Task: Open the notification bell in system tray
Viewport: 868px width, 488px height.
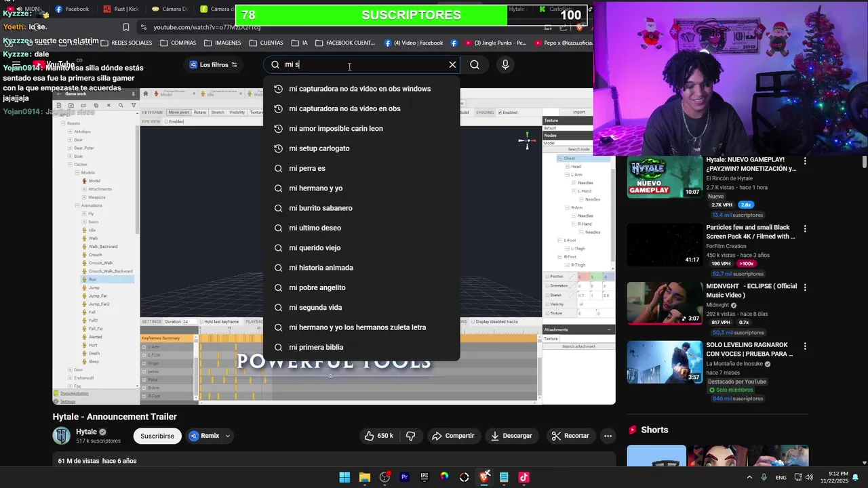Action: tap(855, 477)
